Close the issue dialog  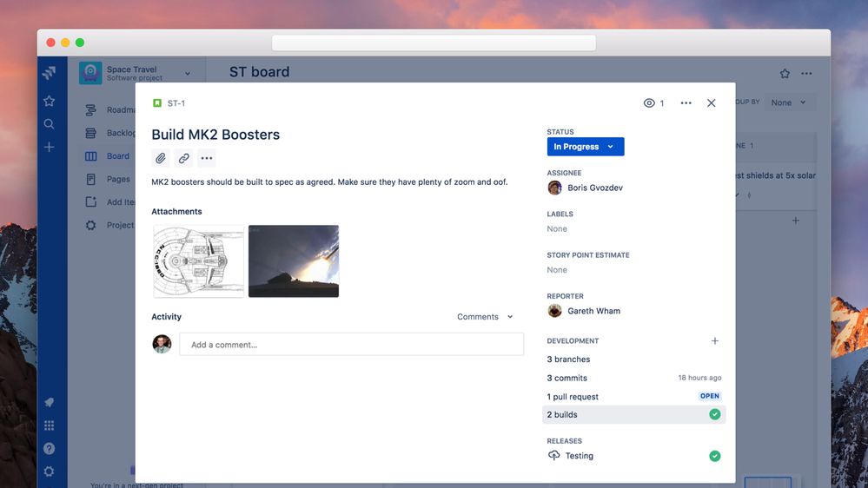click(x=712, y=103)
